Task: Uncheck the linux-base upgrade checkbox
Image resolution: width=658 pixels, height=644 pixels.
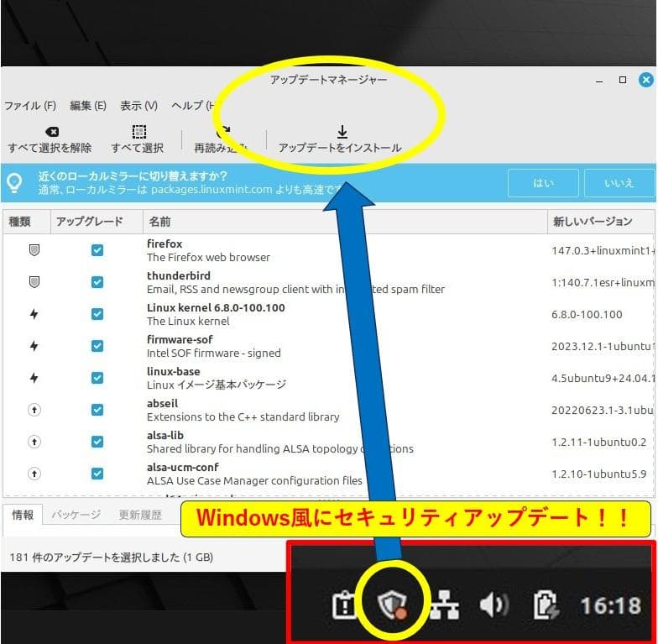Action: pos(97,378)
